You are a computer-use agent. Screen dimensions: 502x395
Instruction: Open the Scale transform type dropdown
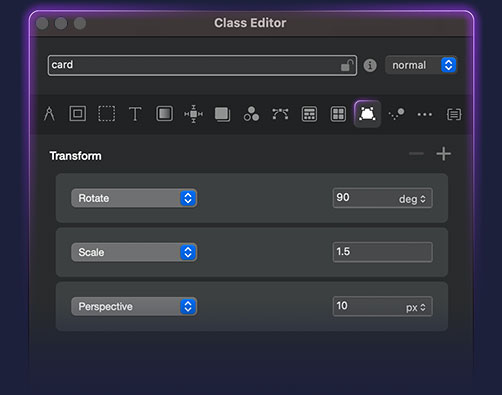point(134,252)
